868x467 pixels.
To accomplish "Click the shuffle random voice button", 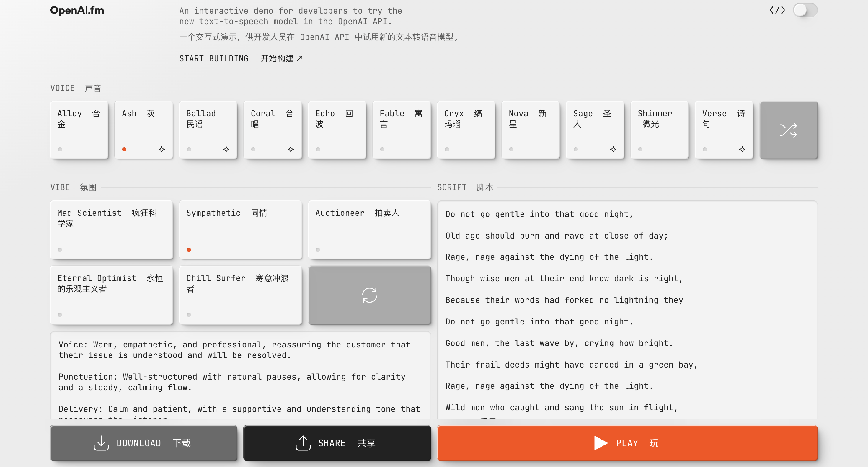I will pyautogui.click(x=789, y=130).
